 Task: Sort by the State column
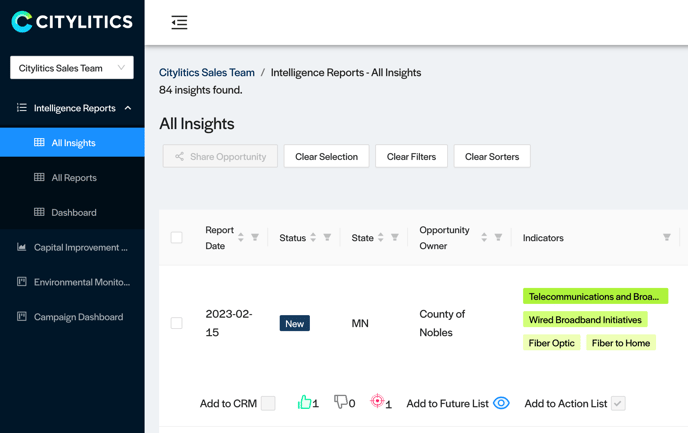tap(380, 237)
